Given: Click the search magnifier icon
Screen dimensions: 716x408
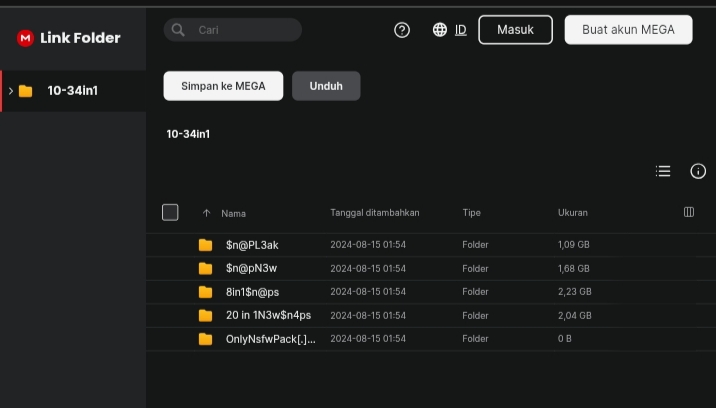Looking at the screenshot, I should (178, 30).
